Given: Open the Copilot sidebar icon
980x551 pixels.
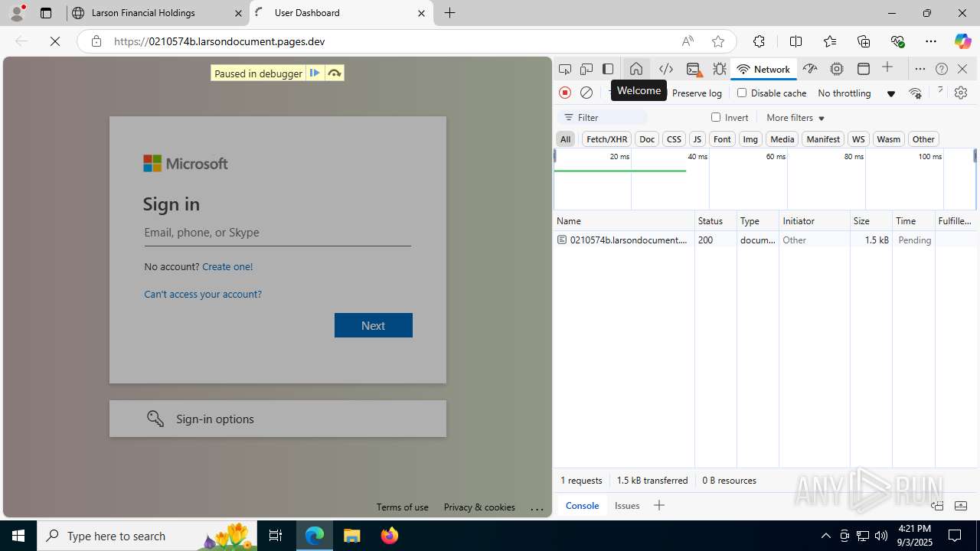Looking at the screenshot, I should tap(962, 41).
